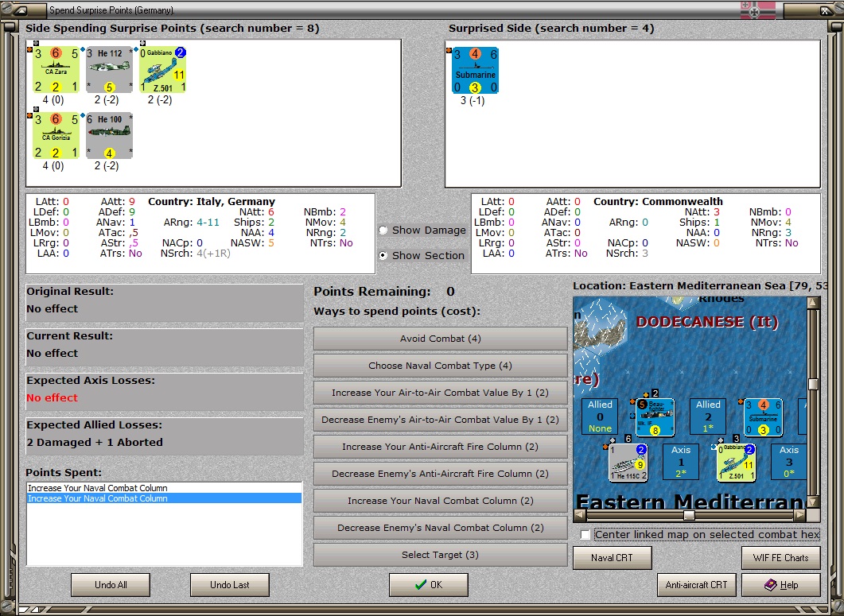Select the Show Damage radio button
Viewport: 844px width, 616px height.
click(383, 231)
